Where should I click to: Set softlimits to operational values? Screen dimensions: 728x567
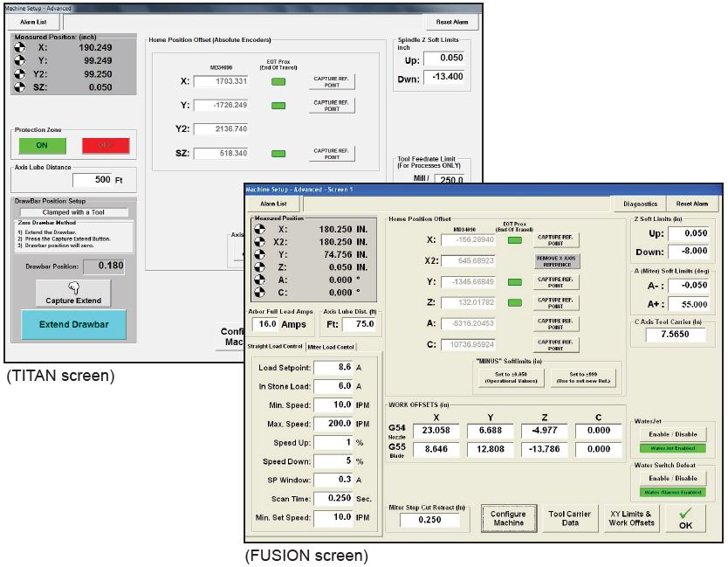coord(512,377)
